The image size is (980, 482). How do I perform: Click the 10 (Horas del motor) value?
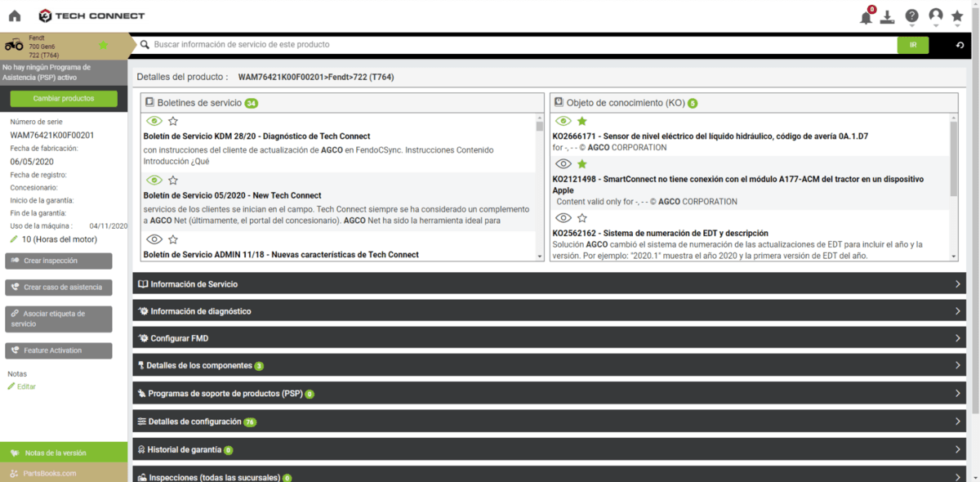pos(59,239)
